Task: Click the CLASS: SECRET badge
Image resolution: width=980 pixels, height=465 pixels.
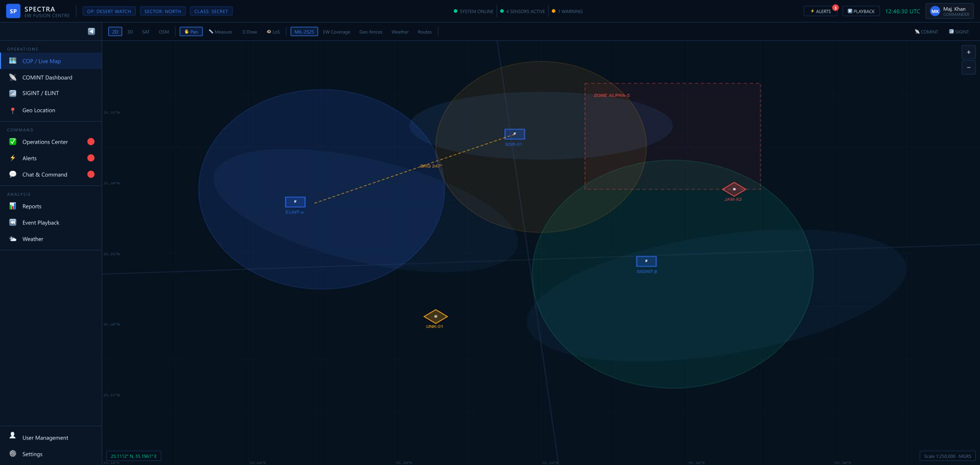Action: pos(211,11)
